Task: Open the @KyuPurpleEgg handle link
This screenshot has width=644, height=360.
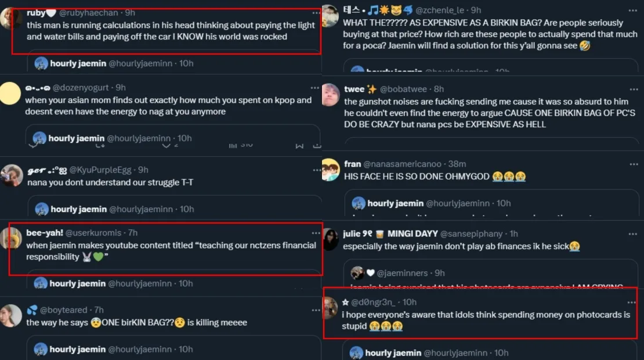Action: (100, 170)
